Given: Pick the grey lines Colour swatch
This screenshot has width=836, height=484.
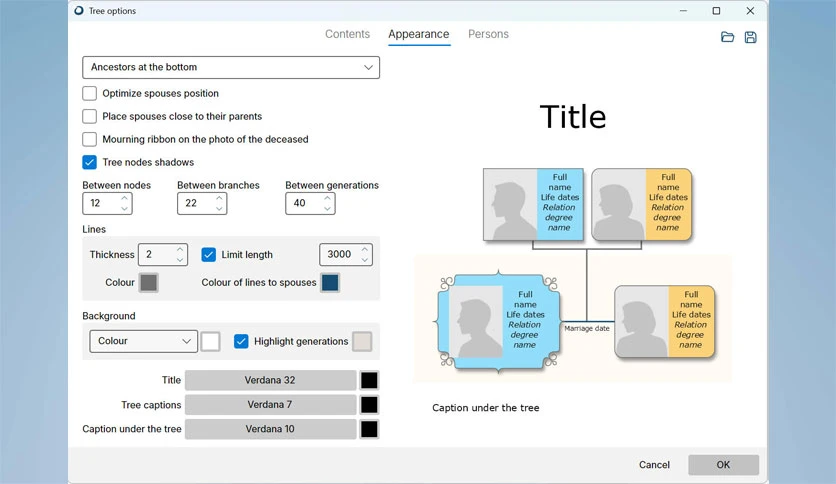Looking at the screenshot, I should click(x=149, y=283).
